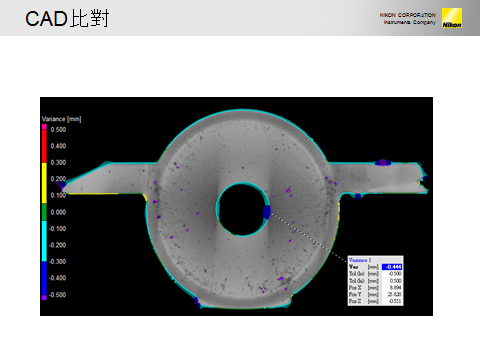Click the highlighted Var value '-0.444'

tap(392, 267)
